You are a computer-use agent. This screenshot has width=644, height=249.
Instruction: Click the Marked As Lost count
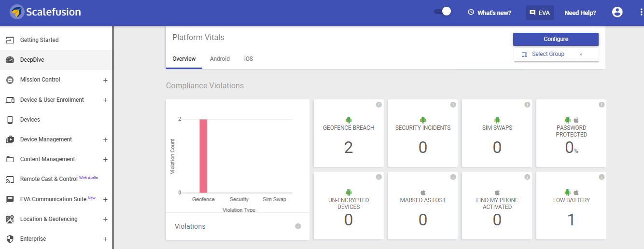pyautogui.click(x=423, y=220)
